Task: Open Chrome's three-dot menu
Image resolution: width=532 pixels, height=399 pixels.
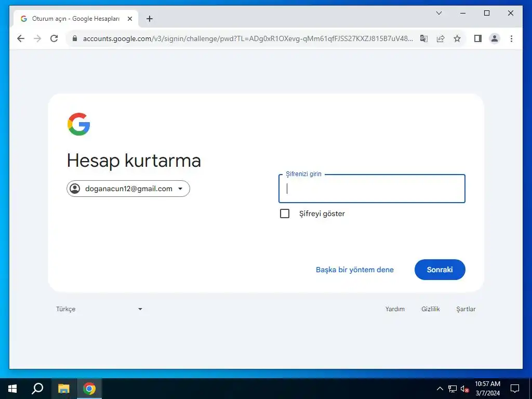Action: coord(511,38)
